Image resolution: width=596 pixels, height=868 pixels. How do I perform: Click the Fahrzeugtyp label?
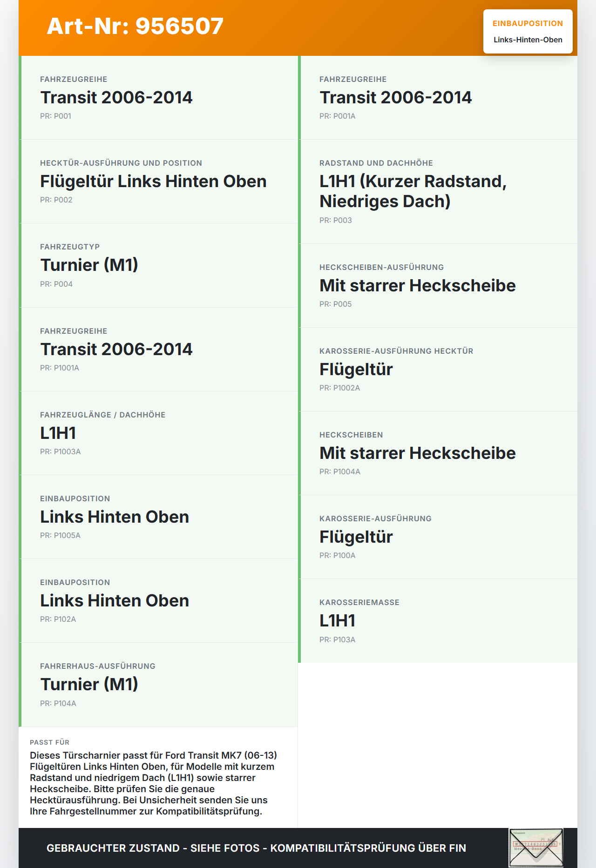70,247
